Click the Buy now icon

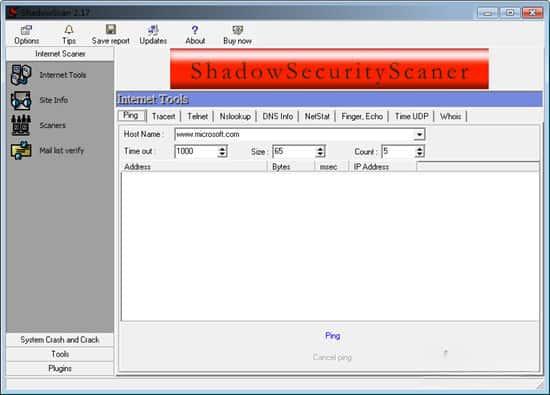pos(237,30)
